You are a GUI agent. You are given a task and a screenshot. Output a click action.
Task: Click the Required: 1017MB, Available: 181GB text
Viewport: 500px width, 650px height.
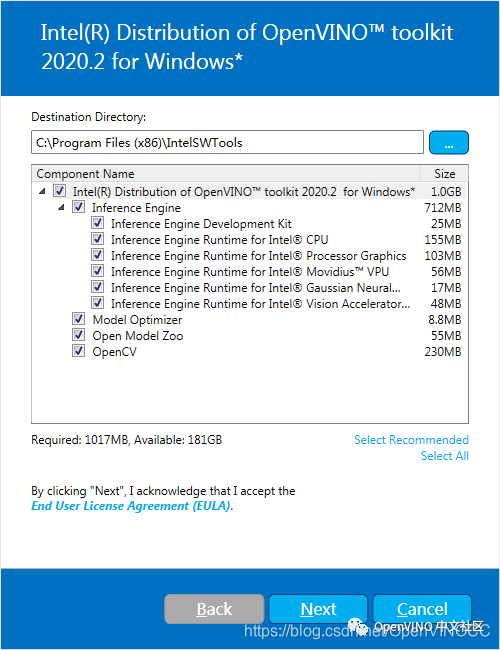pos(127,439)
